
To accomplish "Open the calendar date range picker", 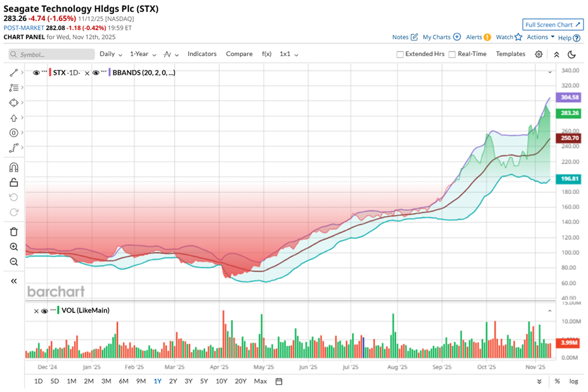I will 279,381.
